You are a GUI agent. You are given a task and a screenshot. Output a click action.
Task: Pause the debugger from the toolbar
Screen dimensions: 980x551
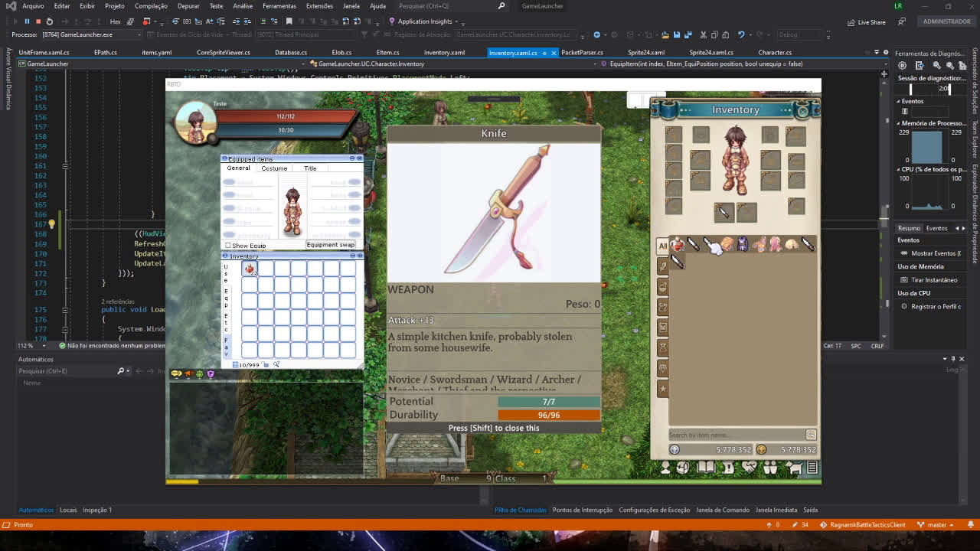(27, 21)
